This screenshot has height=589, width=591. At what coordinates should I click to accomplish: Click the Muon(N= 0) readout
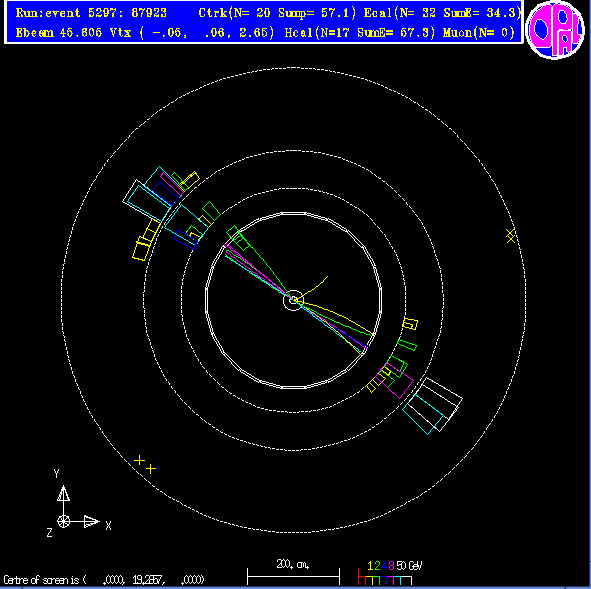click(479, 33)
